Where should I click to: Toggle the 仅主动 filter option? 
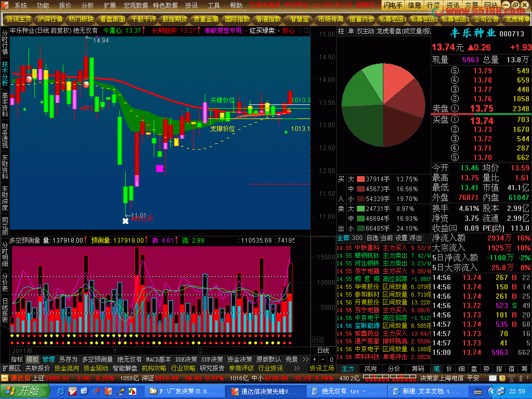point(365,31)
